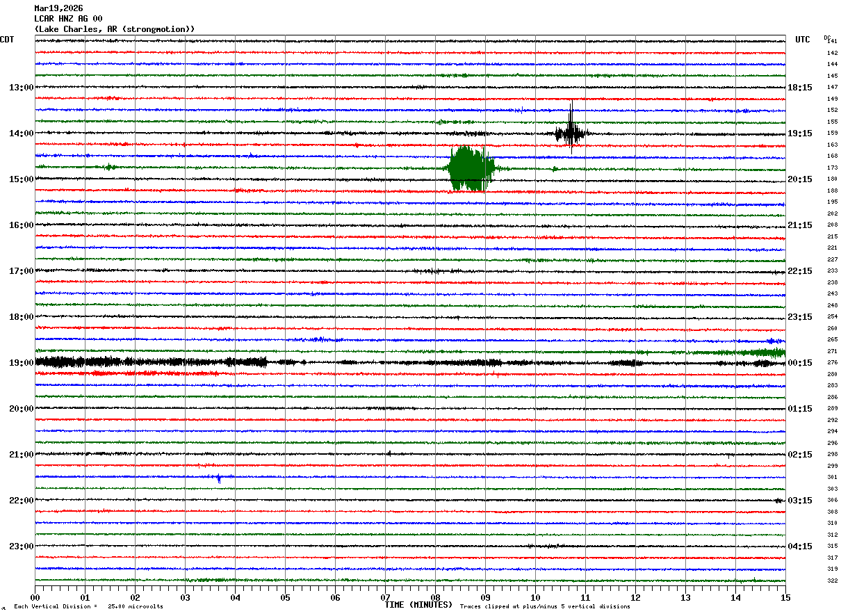841x616 pixels.
Task: Click DC offset value 315
Action: tap(832, 546)
